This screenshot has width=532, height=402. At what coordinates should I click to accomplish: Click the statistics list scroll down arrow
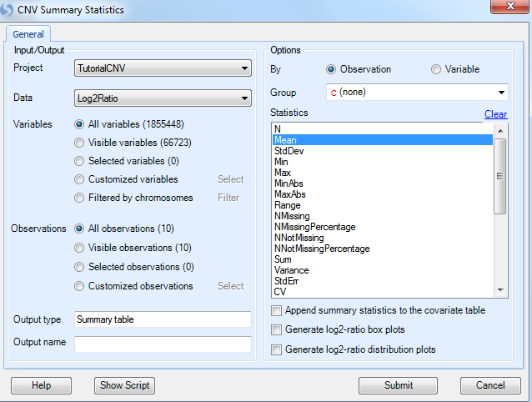coord(500,290)
